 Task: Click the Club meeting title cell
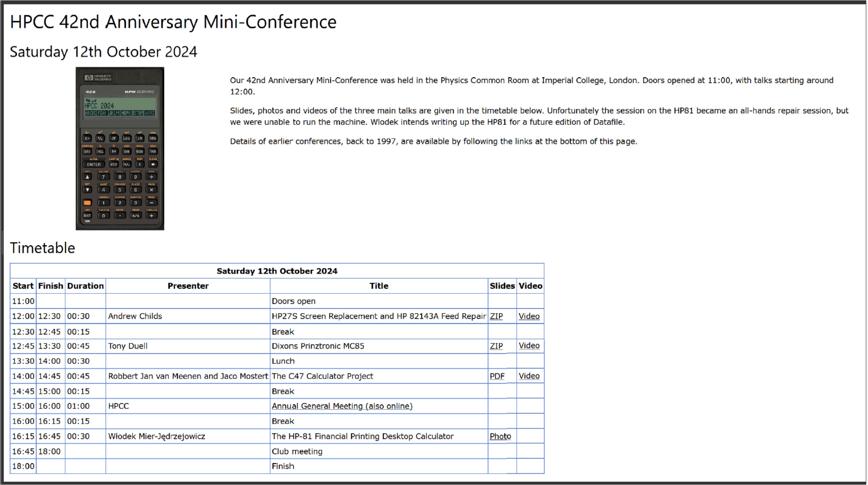(296, 451)
